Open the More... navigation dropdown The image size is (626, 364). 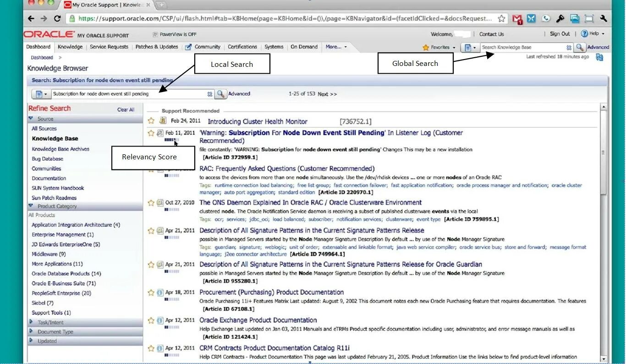pos(336,47)
